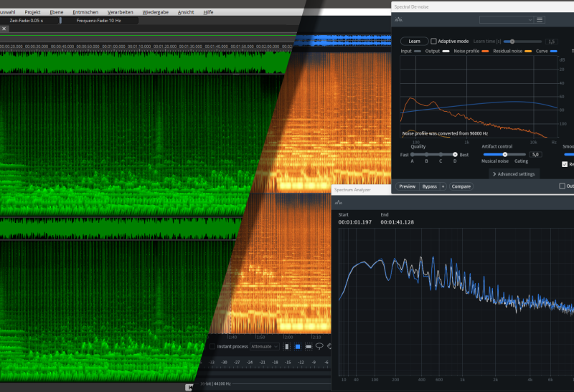Open the Entmischen menu

pos(85,12)
